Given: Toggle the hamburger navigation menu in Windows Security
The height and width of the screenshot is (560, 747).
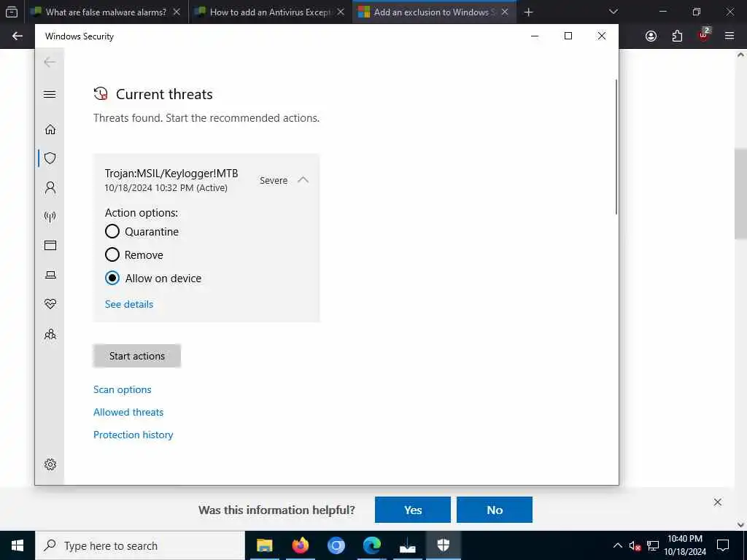Looking at the screenshot, I should coord(50,94).
